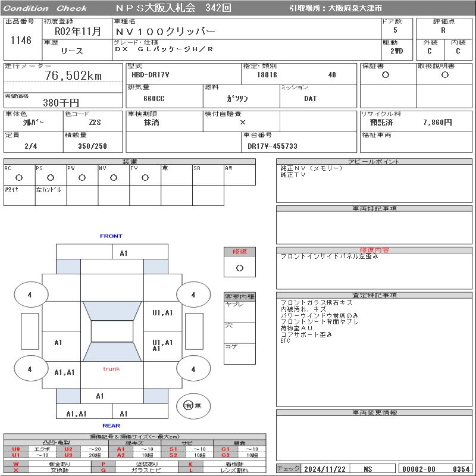Select the overall evaluation score "R"

pos(443,30)
